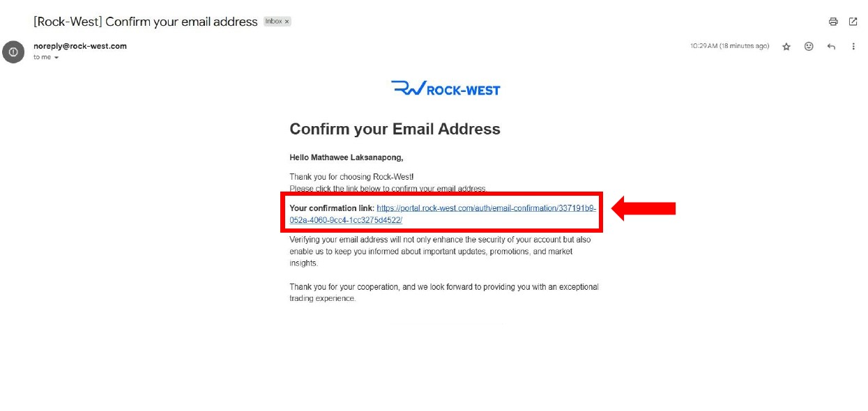Click the "Confirm your Email Address" heading

[395, 129]
